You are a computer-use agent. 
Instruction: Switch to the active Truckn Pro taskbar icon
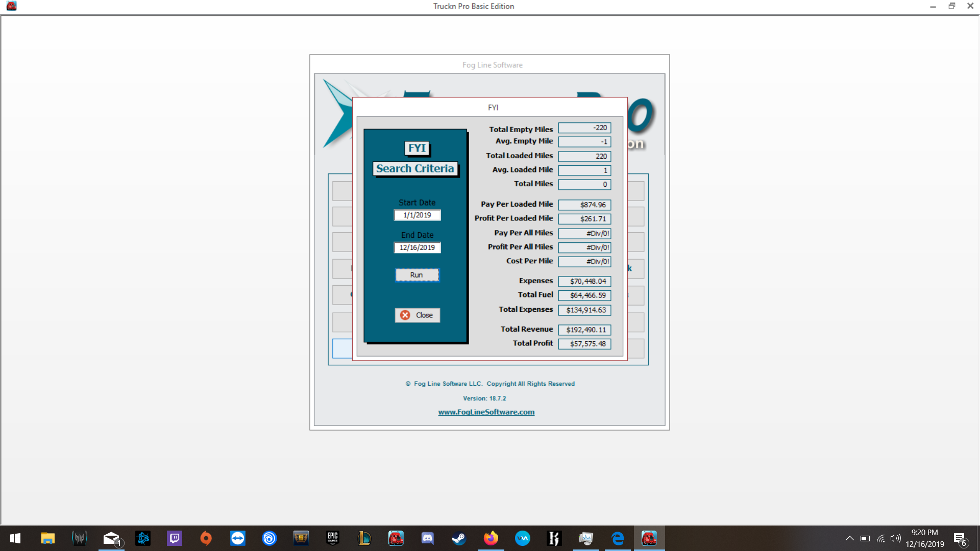(649, 538)
